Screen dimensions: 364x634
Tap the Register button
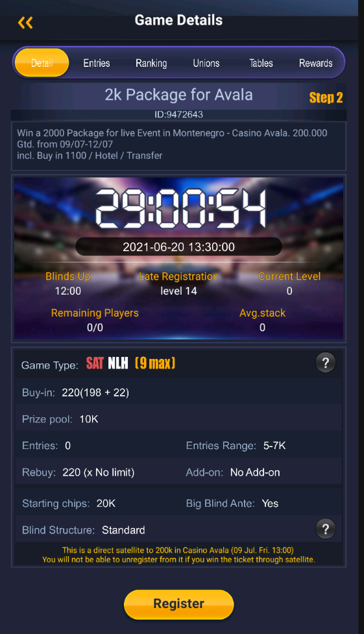pyautogui.click(x=179, y=604)
